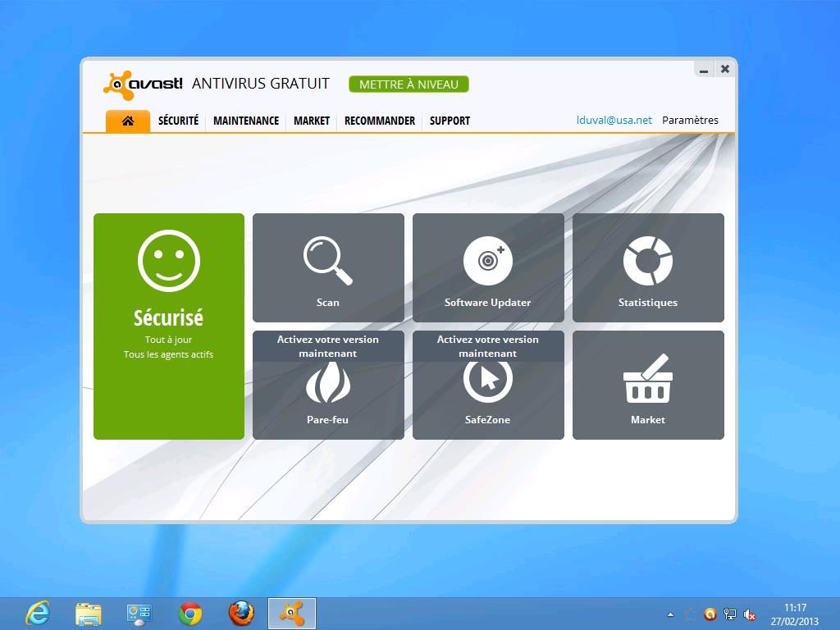Screen dimensions: 840x630
Task: Open the network tray icon
Action: (x=729, y=614)
